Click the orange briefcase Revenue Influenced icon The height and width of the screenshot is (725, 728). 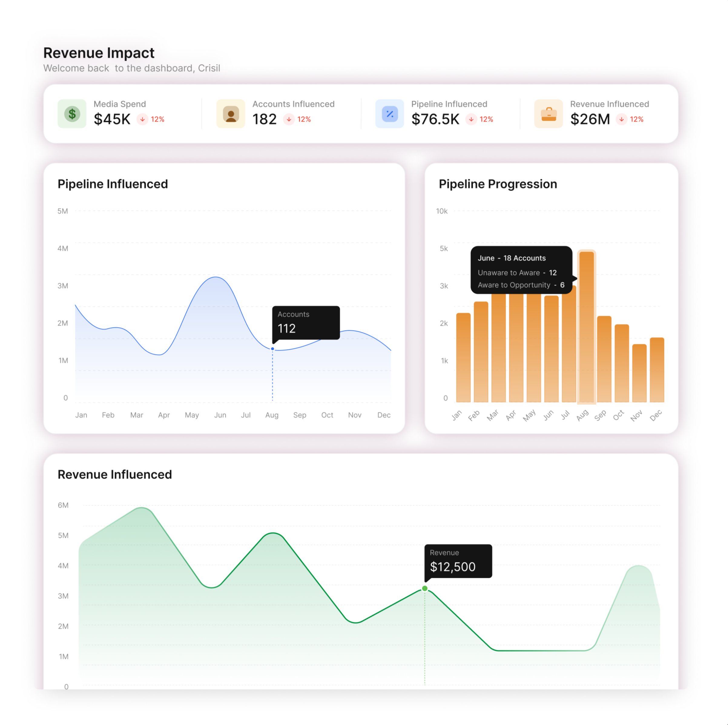tap(548, 114)
